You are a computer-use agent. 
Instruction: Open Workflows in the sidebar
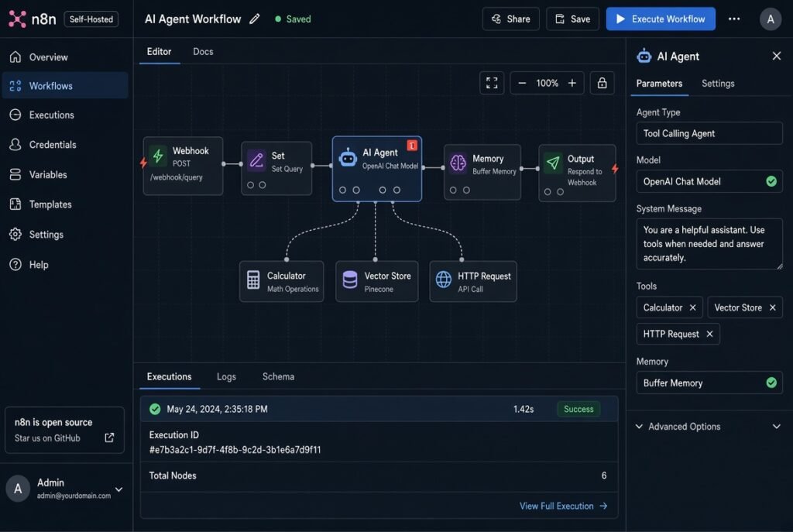(64, 86)
